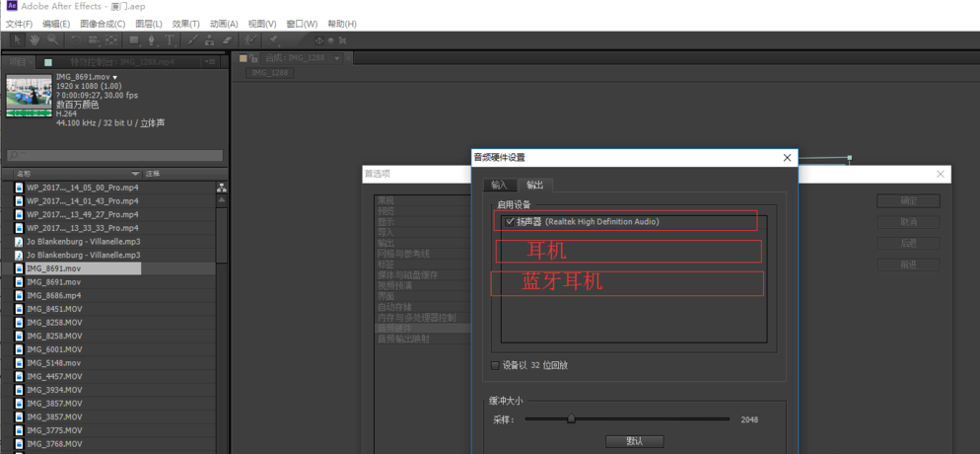Open the 视图(V) menu
980x454 pixels.
coord(262,24)
